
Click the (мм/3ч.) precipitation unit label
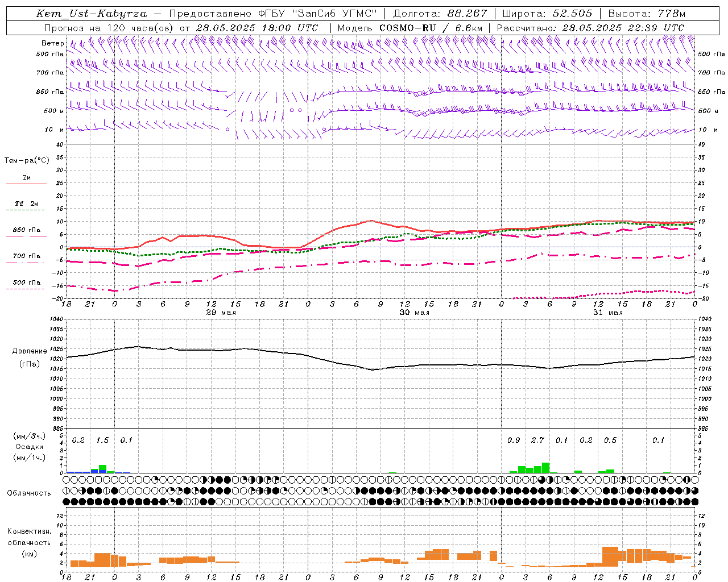29,436
